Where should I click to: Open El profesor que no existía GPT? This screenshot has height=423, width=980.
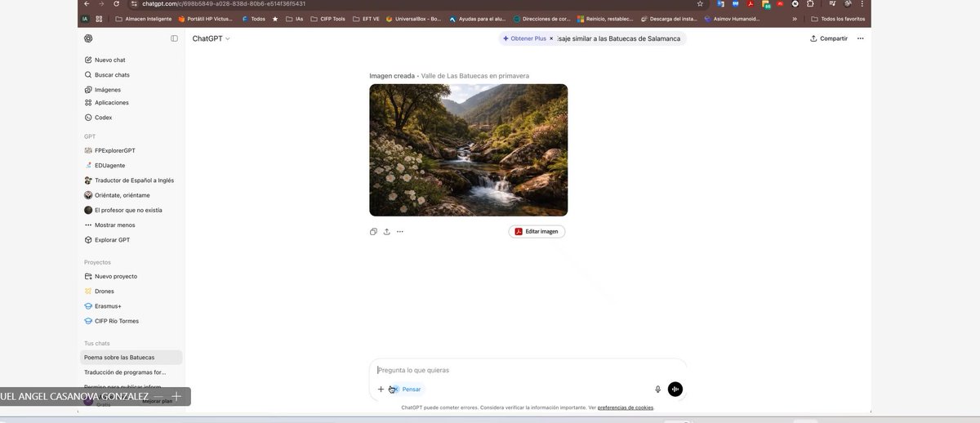tap(128, 210)
